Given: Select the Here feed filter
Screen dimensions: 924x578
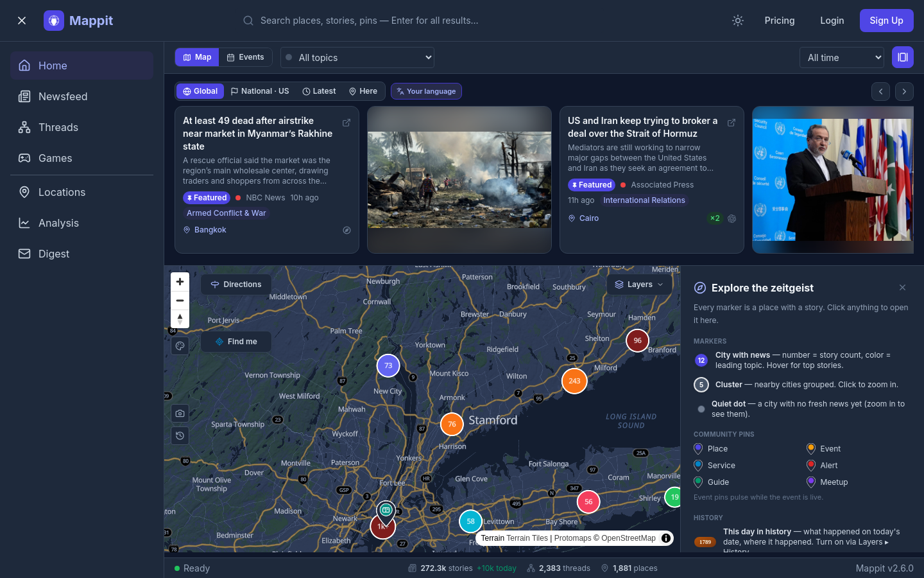Looking at the screenshot, I should [x=363, y=91].
